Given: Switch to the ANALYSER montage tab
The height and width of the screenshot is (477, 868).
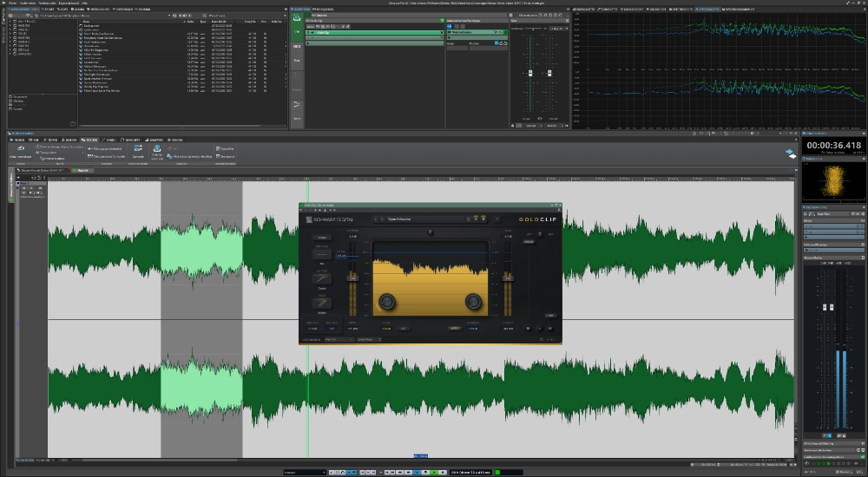Looking at the screenshot, I should [155, 140].
